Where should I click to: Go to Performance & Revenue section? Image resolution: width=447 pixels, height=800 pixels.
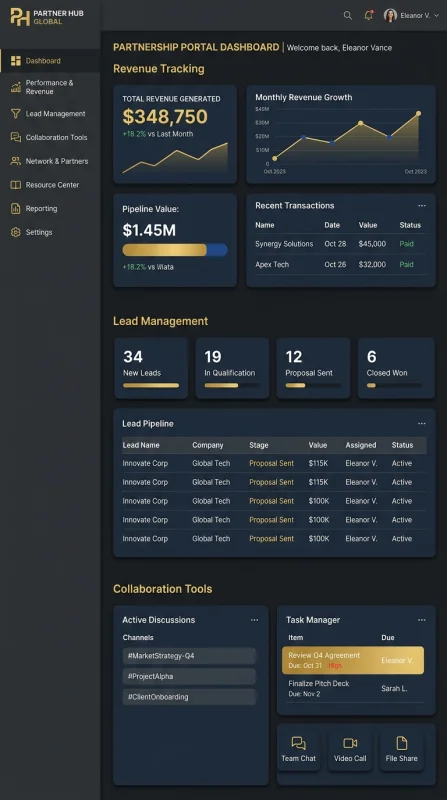pos(50,87)
